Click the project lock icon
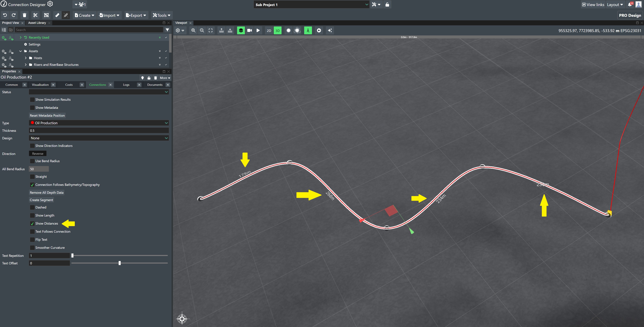Viewport: 644px width, 327px height. click(387, 5)
